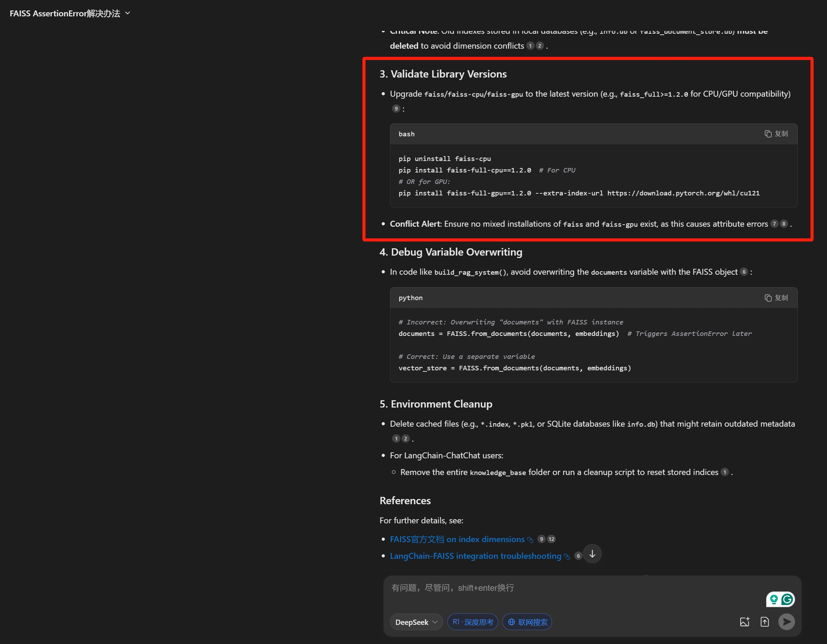827x644 pixels.
Task: Click citation 2 under Environment Cleanup metadata bullet
Action: pyautogui.click(x=406, y=439)
